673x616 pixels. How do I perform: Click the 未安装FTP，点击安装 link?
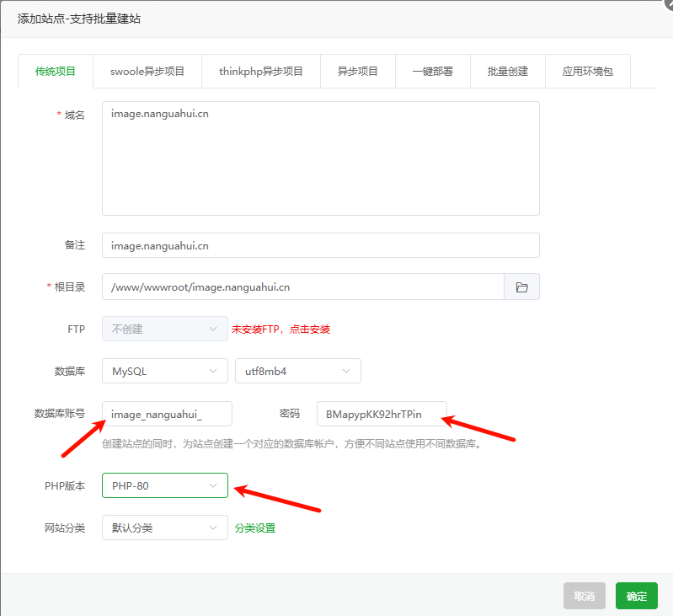point(280,329)
